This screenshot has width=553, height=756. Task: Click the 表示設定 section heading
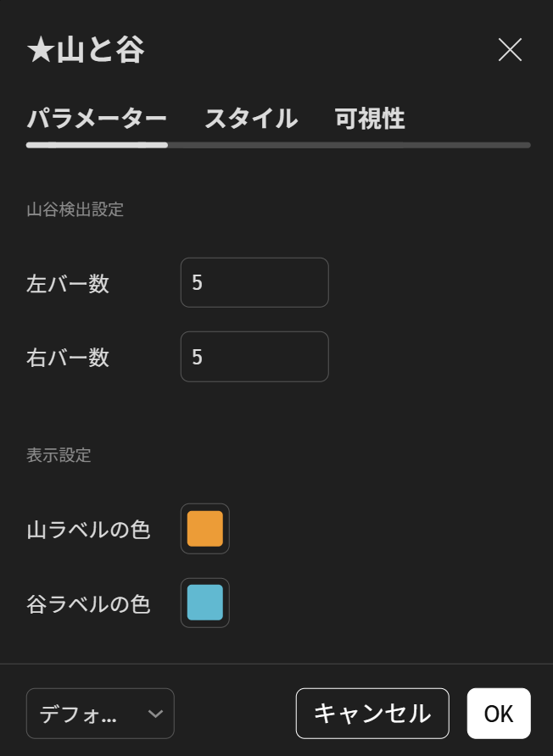(x=59, y=455)
